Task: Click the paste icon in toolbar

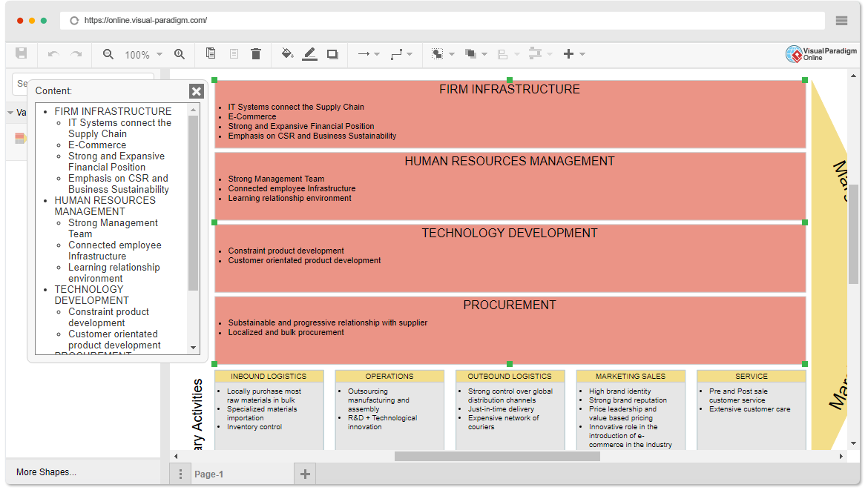Action: point(234,53)
